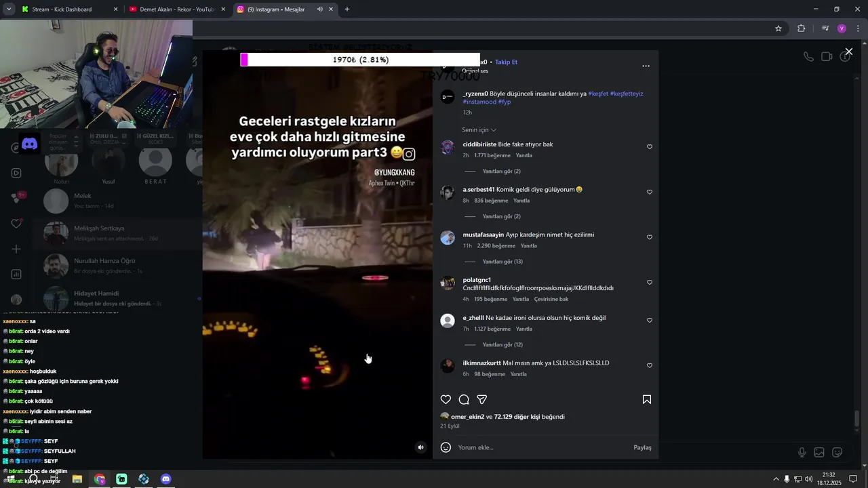This screenshot has height=488, width=868.
Task: Open the taskbar volume icon
Action: 808,479
